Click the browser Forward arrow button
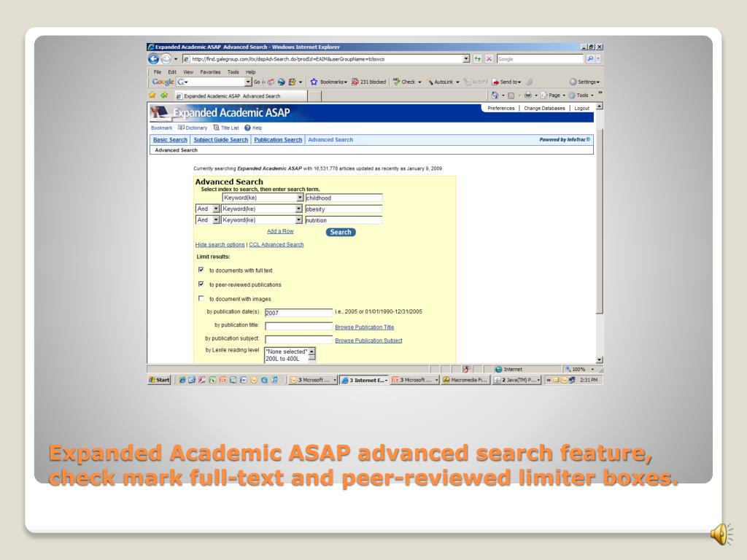This screenshot has height=560, width=747. pos(166,59)
